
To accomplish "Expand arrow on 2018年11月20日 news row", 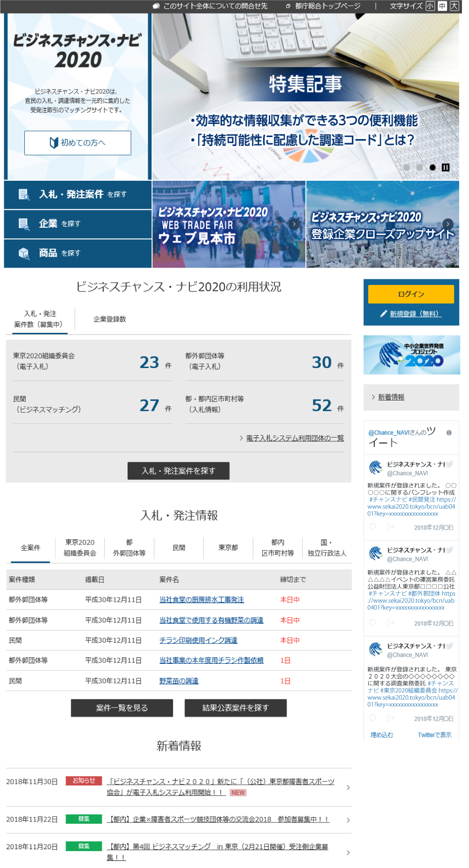I will (x=348, y=853).
